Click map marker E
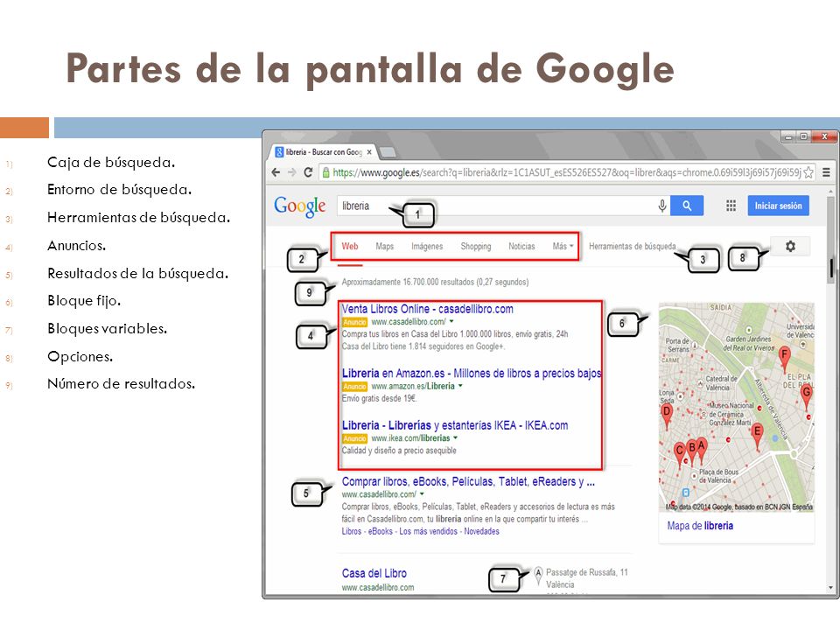Screen dimensions: 840x630 pos(757,436)
